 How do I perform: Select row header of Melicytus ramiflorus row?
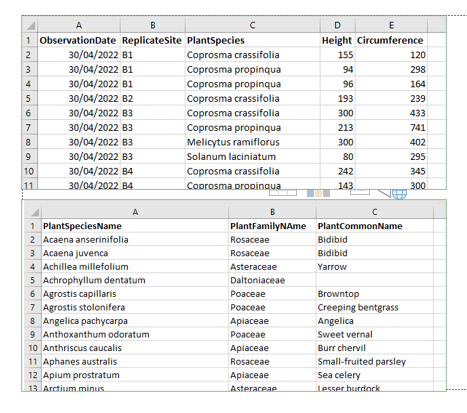point(30,142)
